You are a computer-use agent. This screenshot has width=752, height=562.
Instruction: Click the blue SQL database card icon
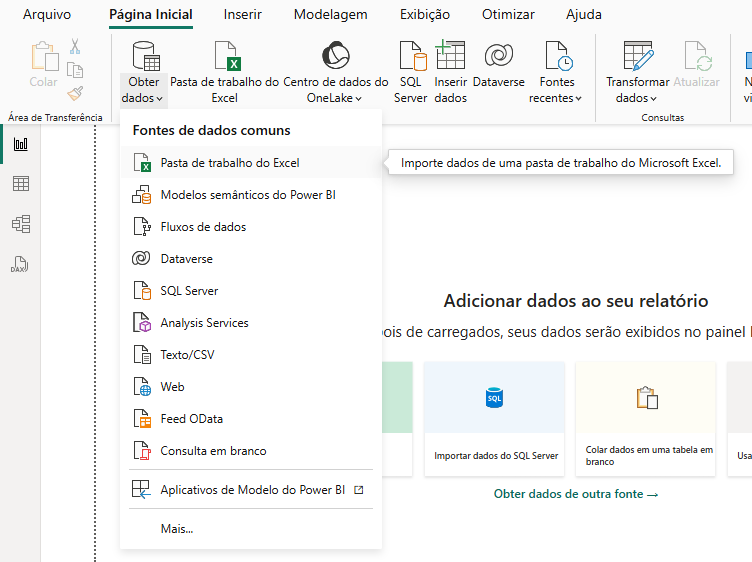point(494,398)
